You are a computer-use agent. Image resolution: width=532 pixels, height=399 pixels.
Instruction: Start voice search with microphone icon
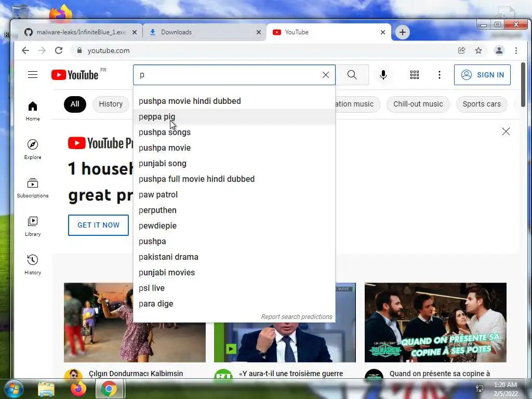383,75
